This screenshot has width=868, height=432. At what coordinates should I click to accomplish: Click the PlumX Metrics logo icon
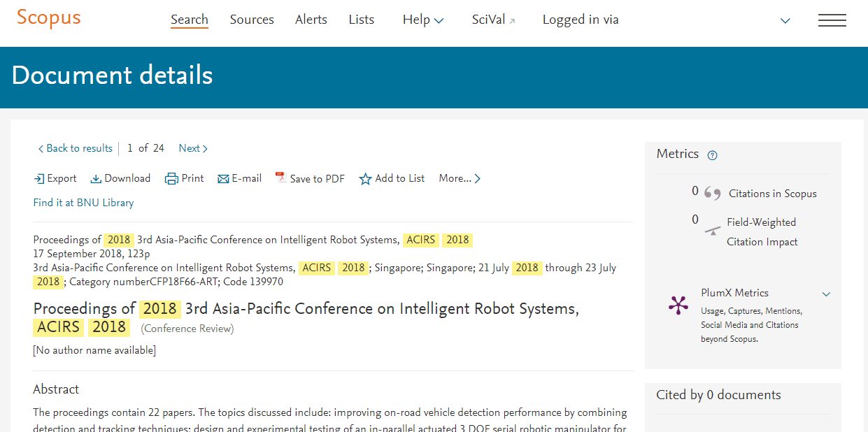pos(678,305)
